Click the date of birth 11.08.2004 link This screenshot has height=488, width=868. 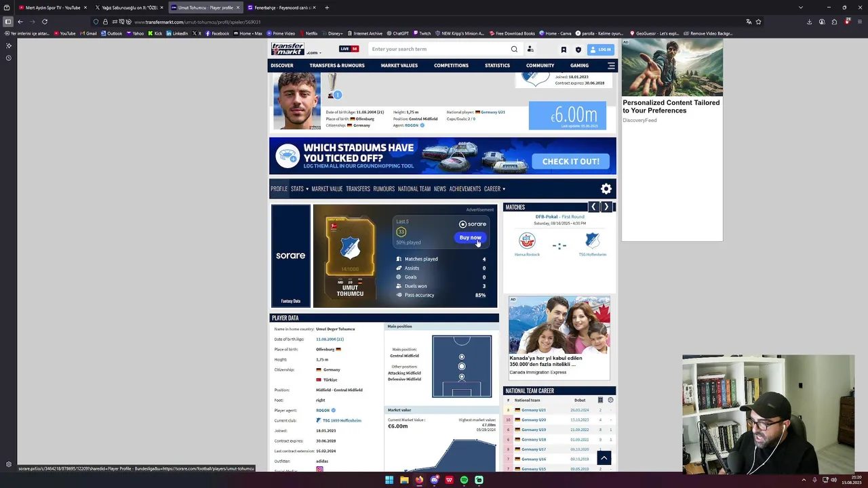(x=330, y=340)
